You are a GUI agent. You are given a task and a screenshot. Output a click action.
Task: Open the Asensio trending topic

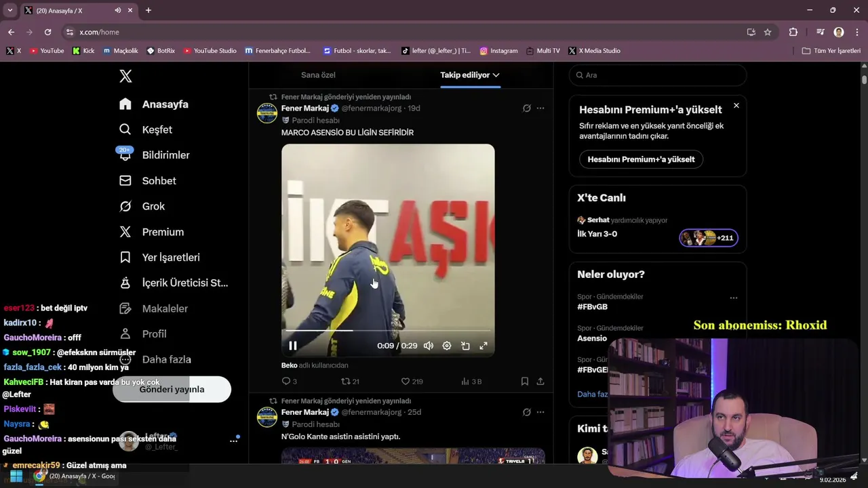[x=592, y=338]
